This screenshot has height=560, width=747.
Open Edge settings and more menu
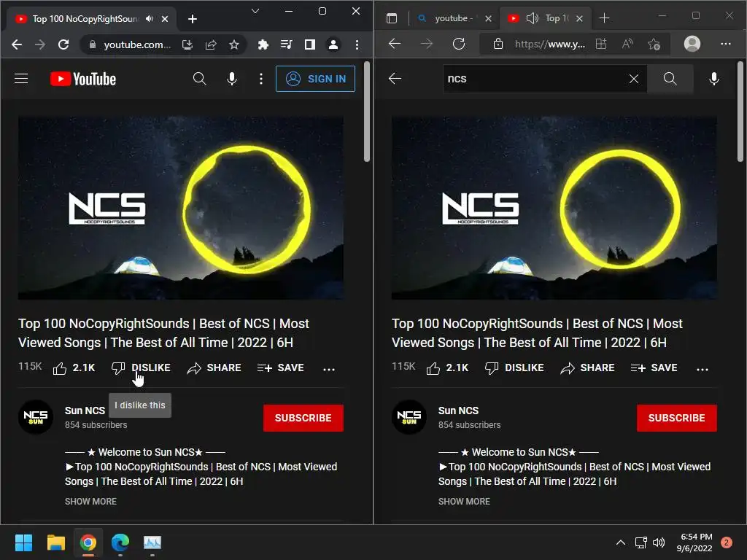point(726,44)
